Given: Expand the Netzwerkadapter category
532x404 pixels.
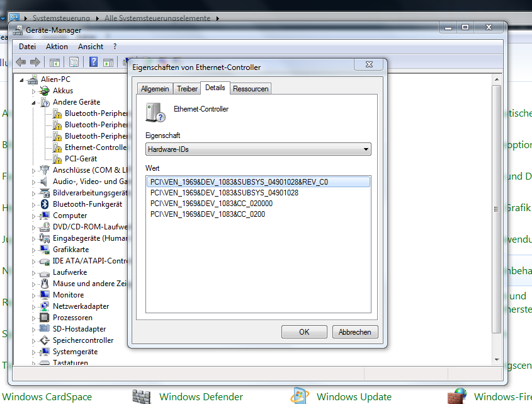Looking at the screenshot, I should [x=35, y=306].
